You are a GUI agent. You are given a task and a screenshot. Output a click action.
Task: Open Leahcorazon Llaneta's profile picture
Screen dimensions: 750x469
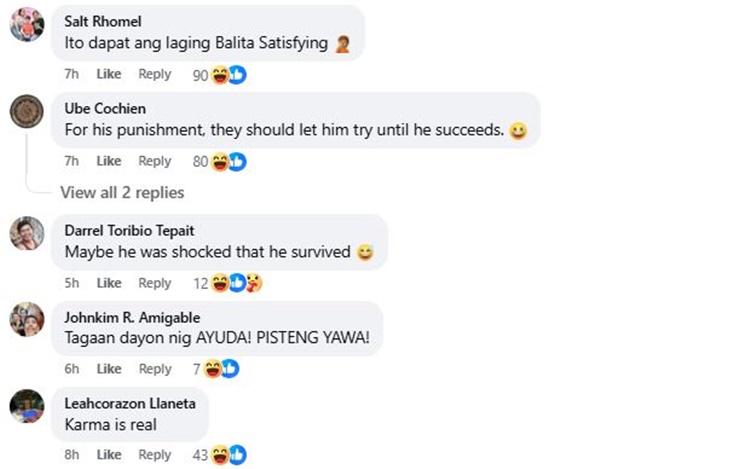26,405
